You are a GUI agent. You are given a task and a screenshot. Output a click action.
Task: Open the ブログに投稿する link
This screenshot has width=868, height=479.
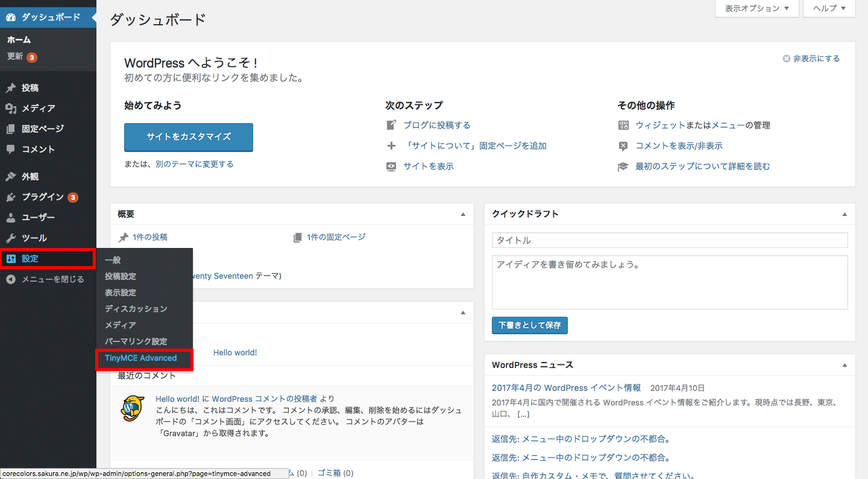pos(437,125)
